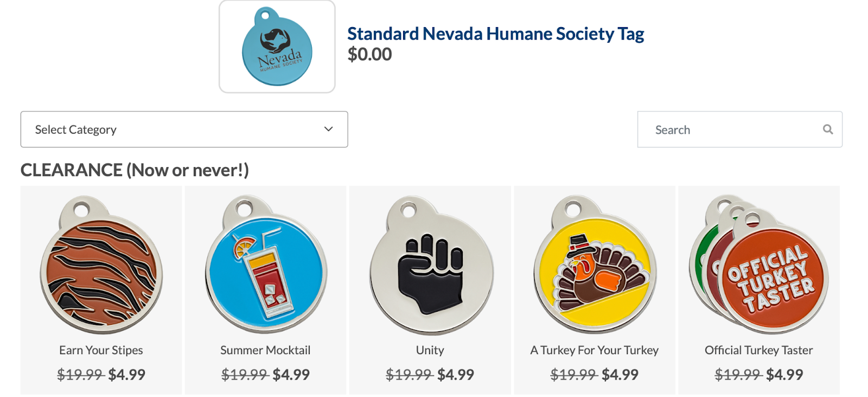Open the A Turkey For Your Turkey title
Viewport: 868px width, 397px height.
click(x=595, y=350)
